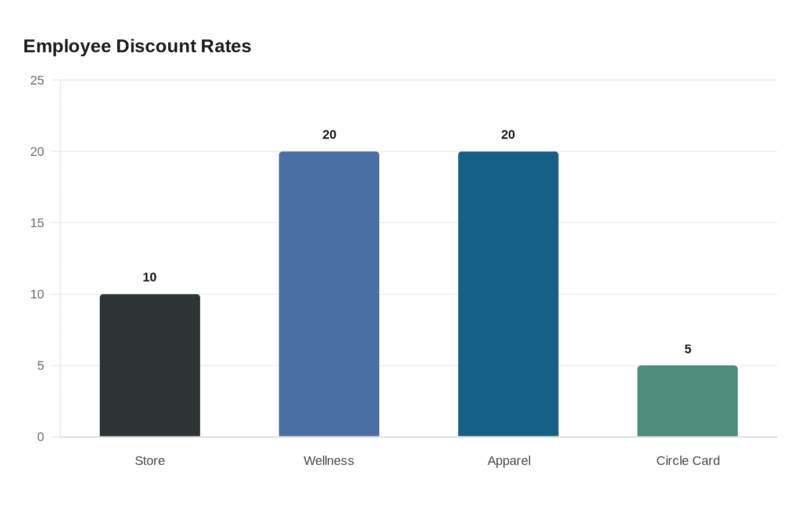The width and height of the screenshot is (812, 510).
Task: Select the Apparel x-axis category label
Action: coord(509,461)
